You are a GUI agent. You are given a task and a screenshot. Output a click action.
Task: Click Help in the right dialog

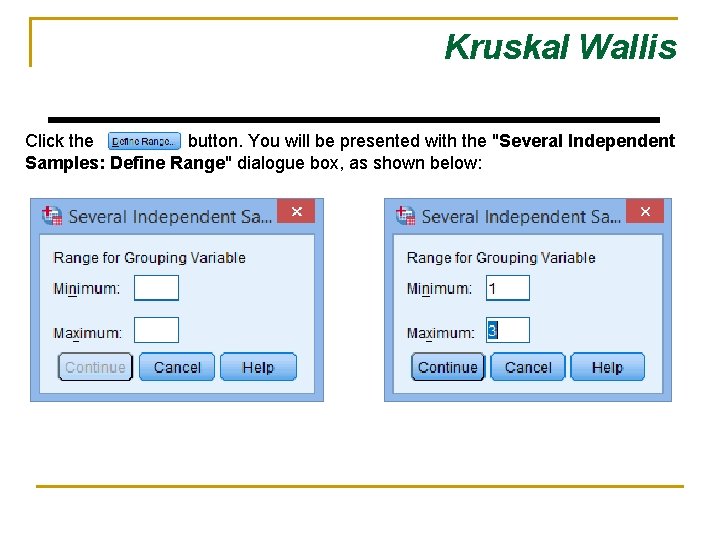coord(607,367)
